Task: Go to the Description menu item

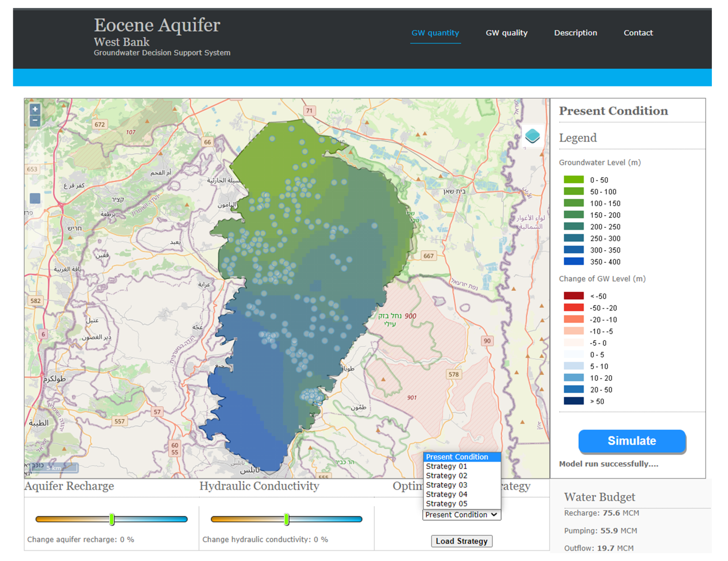Action: click(x=575, y=33)
